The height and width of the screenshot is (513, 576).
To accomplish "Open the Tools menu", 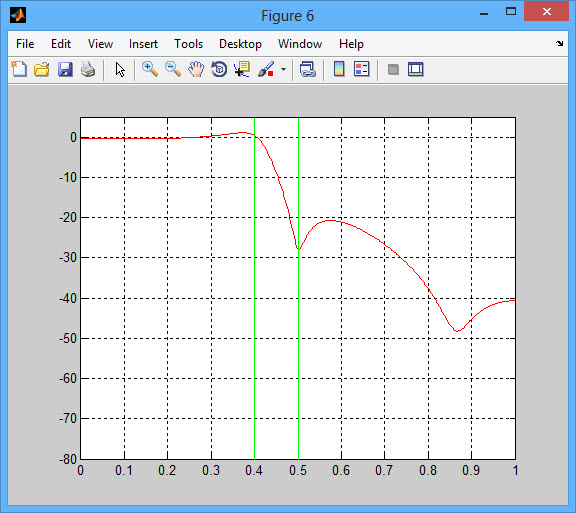I will click(188, 44).
